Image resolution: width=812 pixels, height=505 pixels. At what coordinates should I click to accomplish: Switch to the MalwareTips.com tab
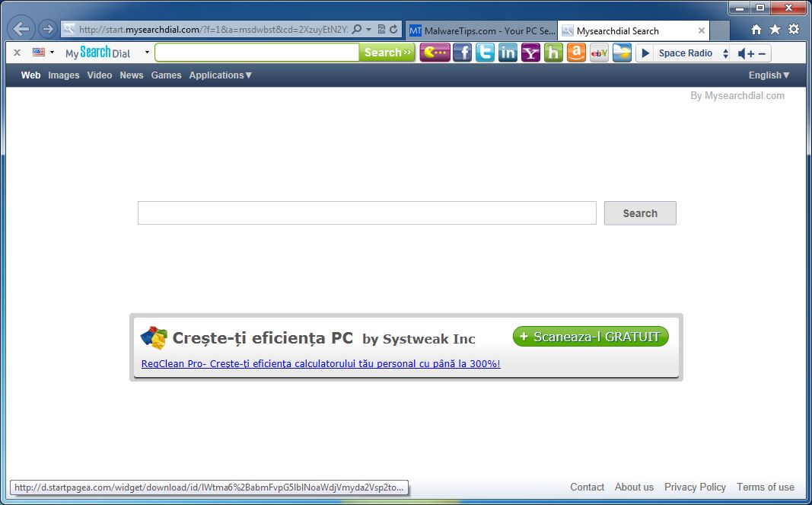(482, 30)
